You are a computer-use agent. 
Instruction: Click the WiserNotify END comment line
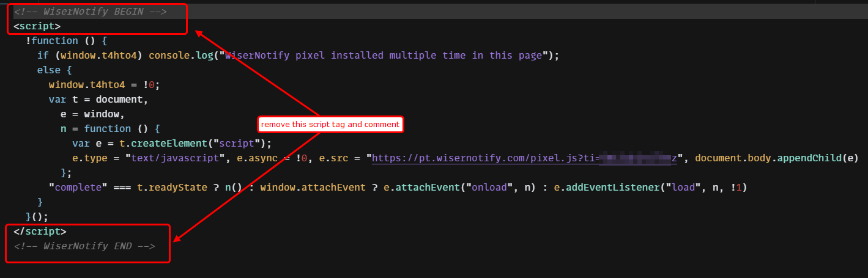point(84,246)
